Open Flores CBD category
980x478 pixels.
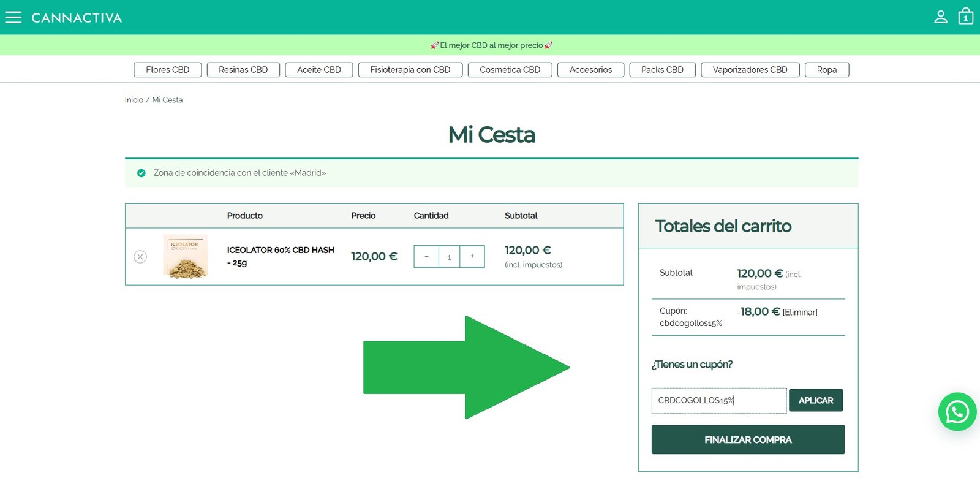pyautogui.click(x=168, y=70)
